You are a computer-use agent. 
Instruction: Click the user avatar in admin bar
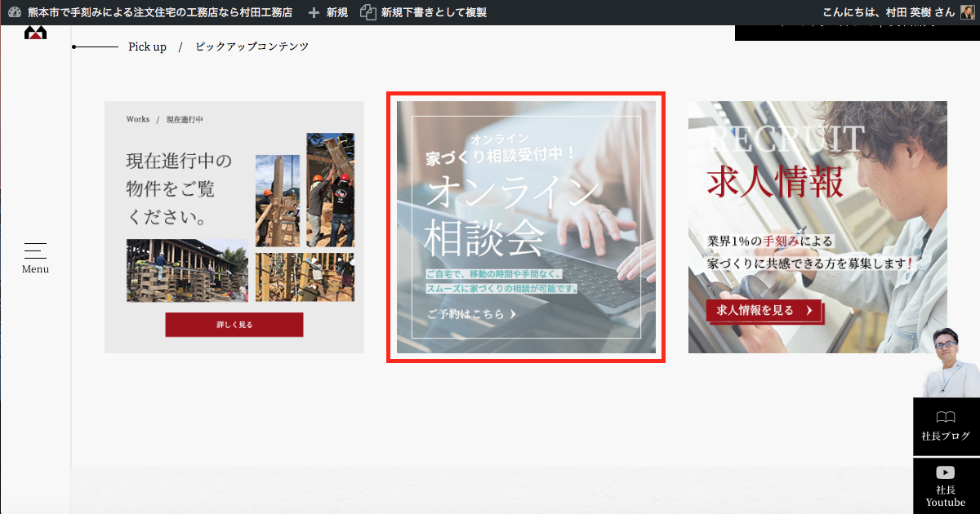[967, 12]
